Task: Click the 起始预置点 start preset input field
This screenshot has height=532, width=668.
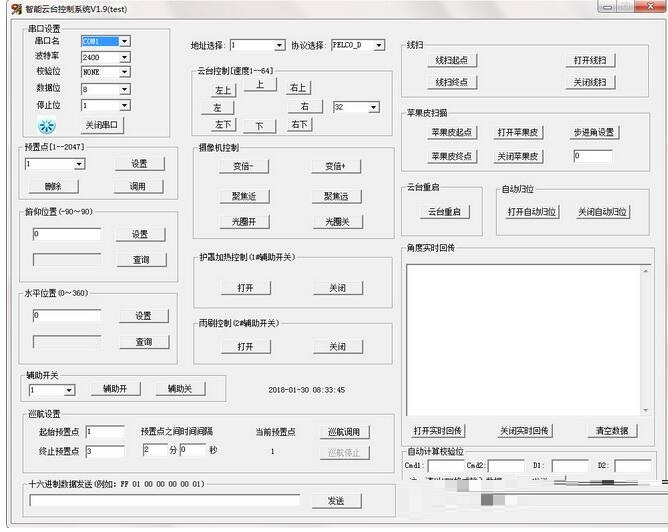Action: (x=104, y=432)
